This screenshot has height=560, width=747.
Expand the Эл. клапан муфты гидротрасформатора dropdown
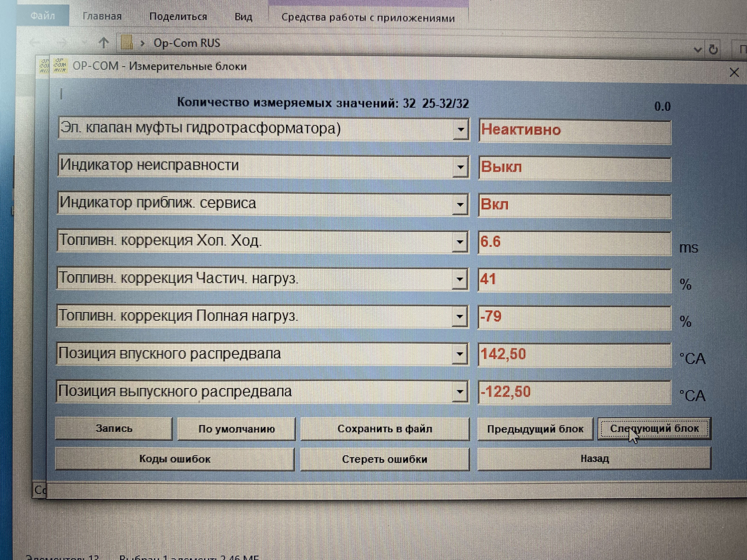tap(461, 129)
